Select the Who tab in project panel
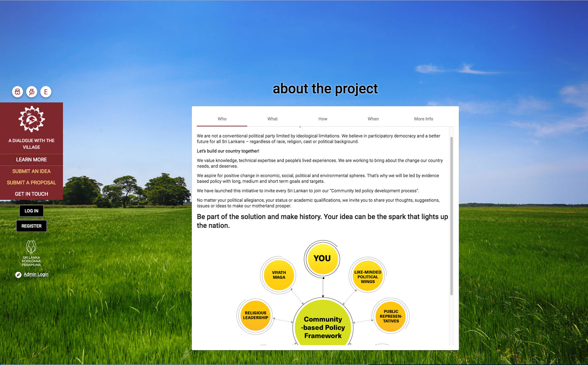The image size is (588, 365). coord(222,119)
